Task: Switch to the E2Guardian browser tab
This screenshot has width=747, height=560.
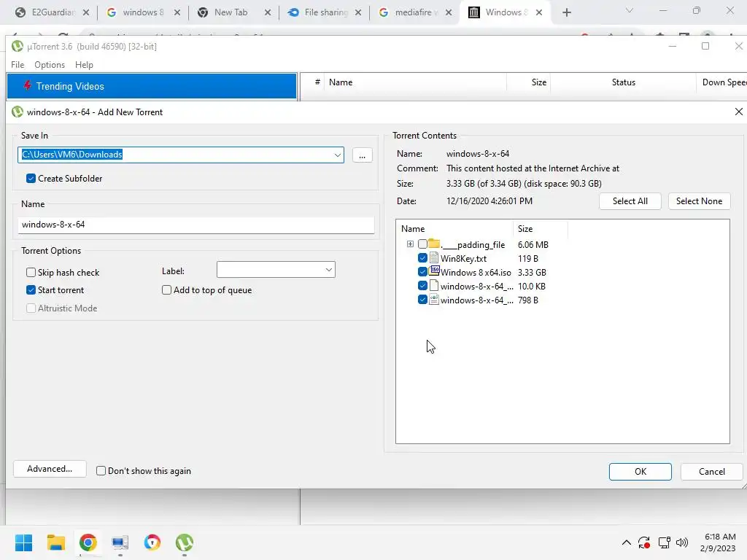Action: click(x=53, y=12)
